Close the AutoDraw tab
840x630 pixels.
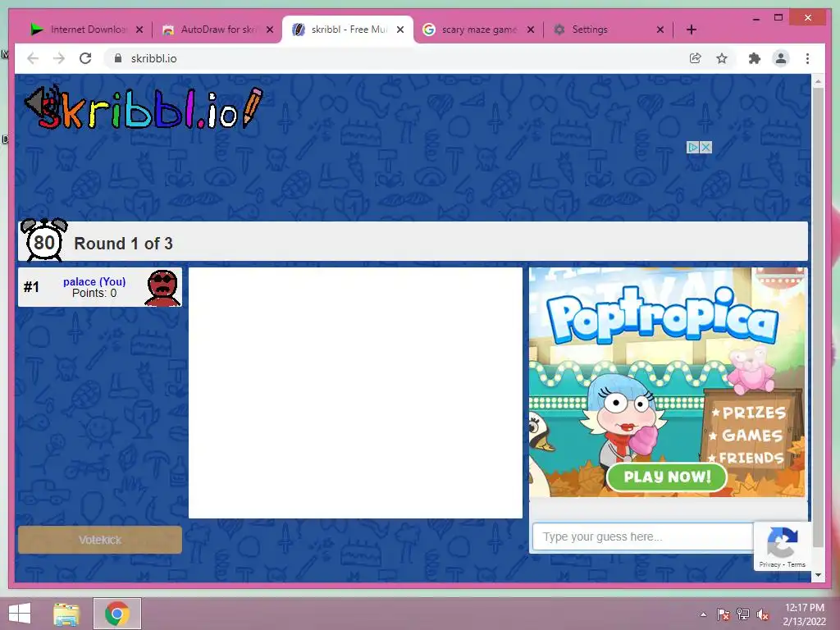pyautogui.click(x=270, y=30)
